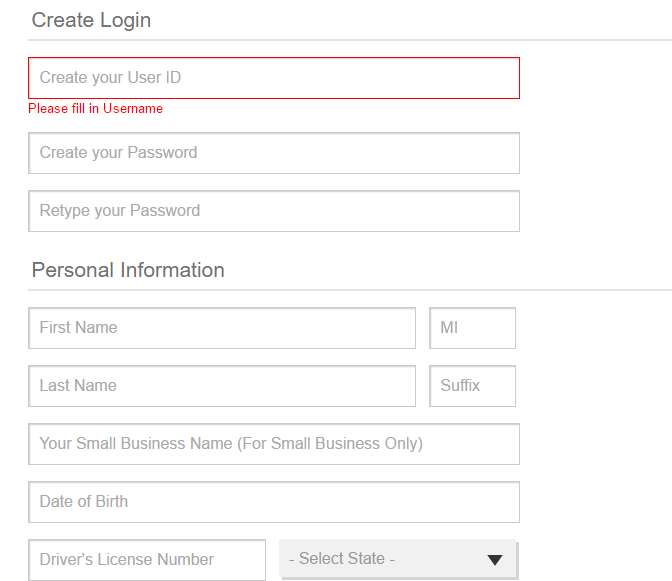Screen dimensions: 672x581
Task: Focus the Date of Birth field
Action: (274, 502)
